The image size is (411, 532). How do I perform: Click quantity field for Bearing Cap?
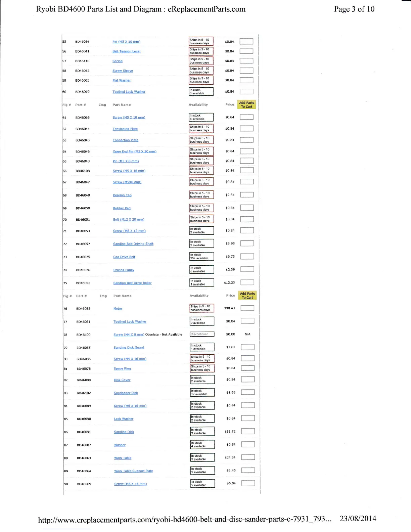pyautogui.click(x=247, y=195)
